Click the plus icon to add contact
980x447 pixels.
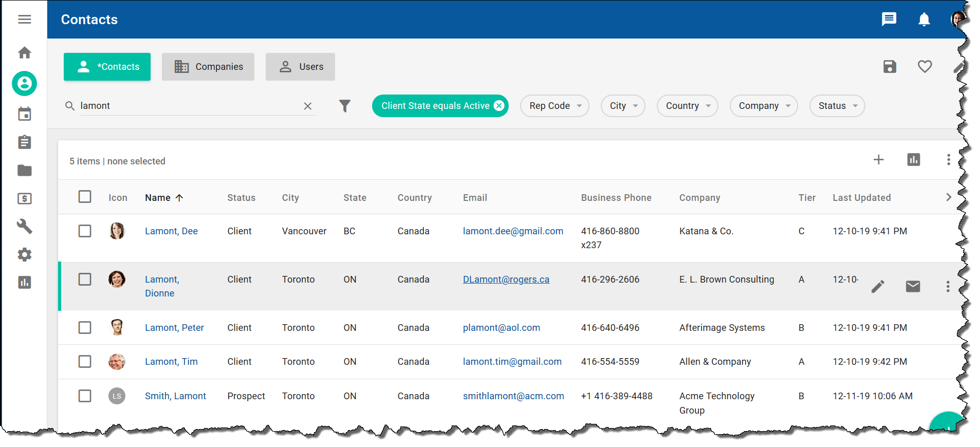(878, 160)
